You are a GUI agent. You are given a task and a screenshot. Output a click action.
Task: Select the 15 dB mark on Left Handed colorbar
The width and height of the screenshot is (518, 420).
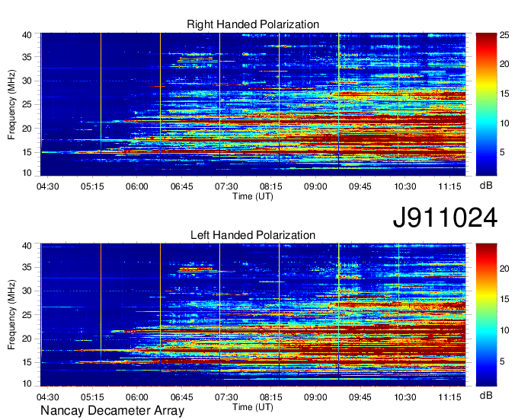(x=504, y=299)
